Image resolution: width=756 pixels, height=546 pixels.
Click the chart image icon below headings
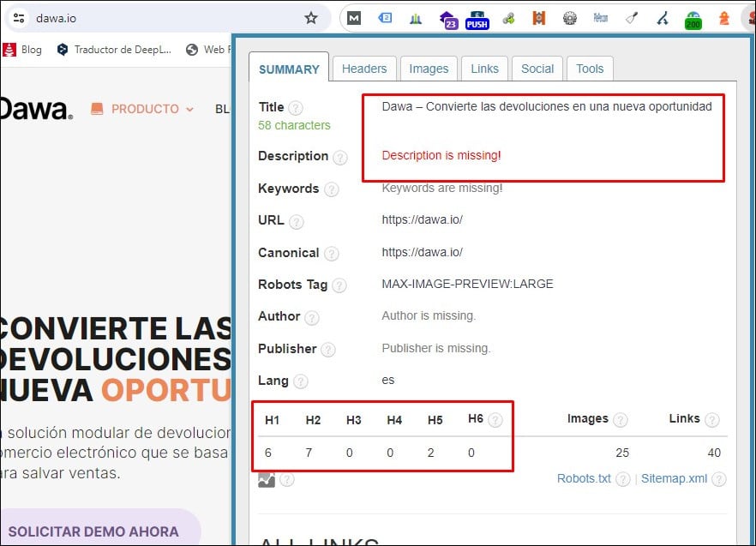pyautogui.click(x=267, y=480)
